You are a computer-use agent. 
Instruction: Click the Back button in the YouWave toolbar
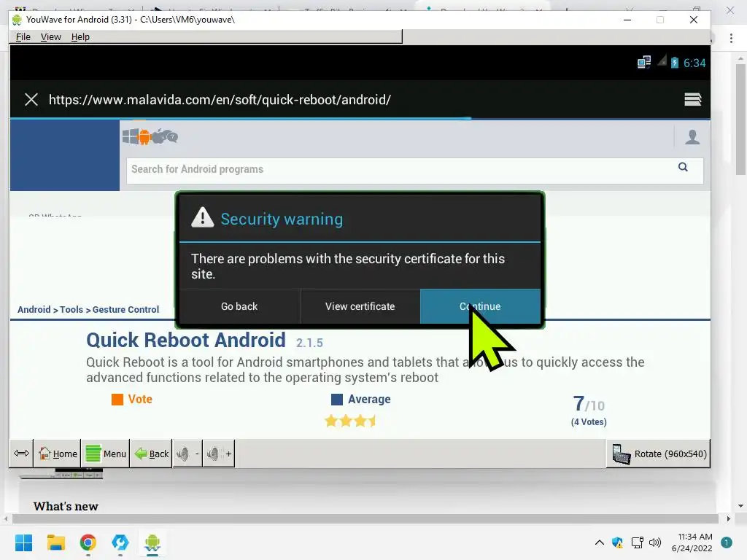(152, 454)
